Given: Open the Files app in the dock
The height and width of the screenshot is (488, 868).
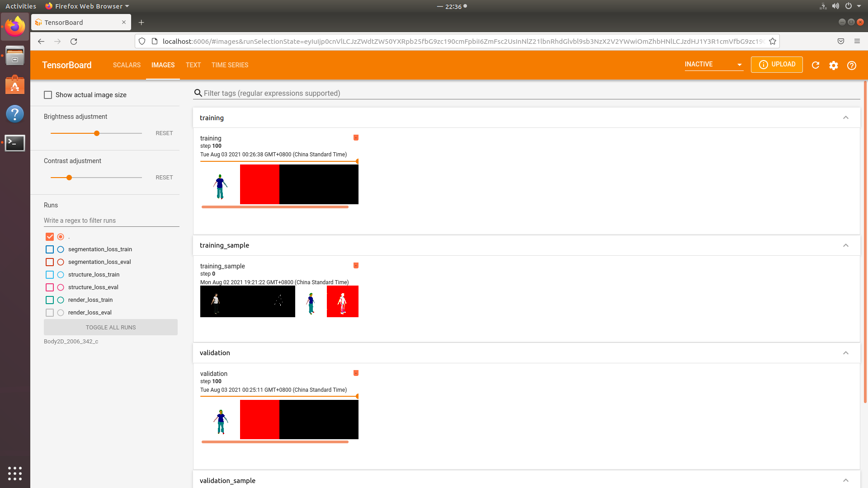Looking at the screenshot, I should 15,56.
